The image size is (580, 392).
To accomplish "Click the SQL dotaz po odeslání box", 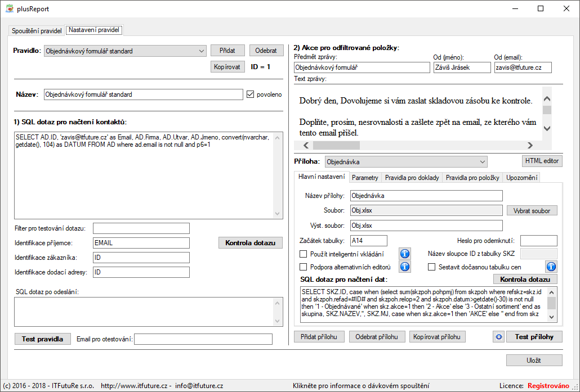I will (x=149, y=312).
